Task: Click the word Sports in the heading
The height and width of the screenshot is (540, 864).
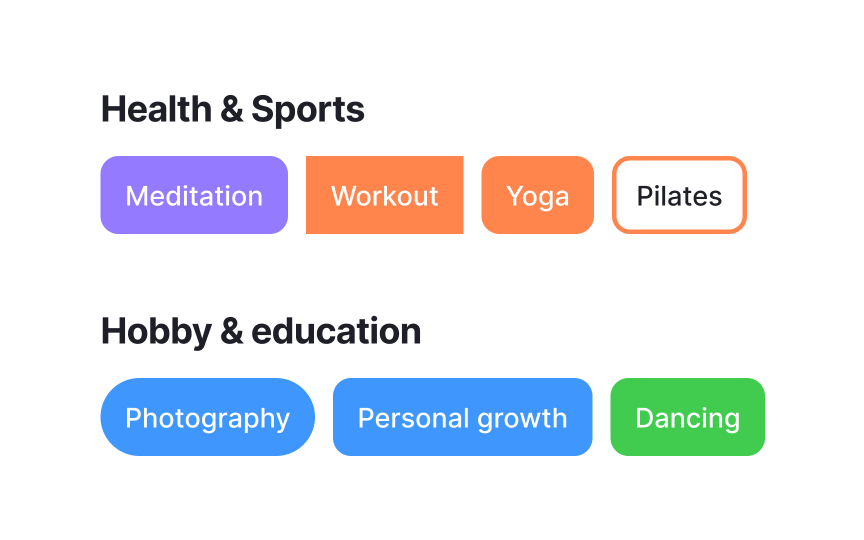Action: tap(308, 110)
